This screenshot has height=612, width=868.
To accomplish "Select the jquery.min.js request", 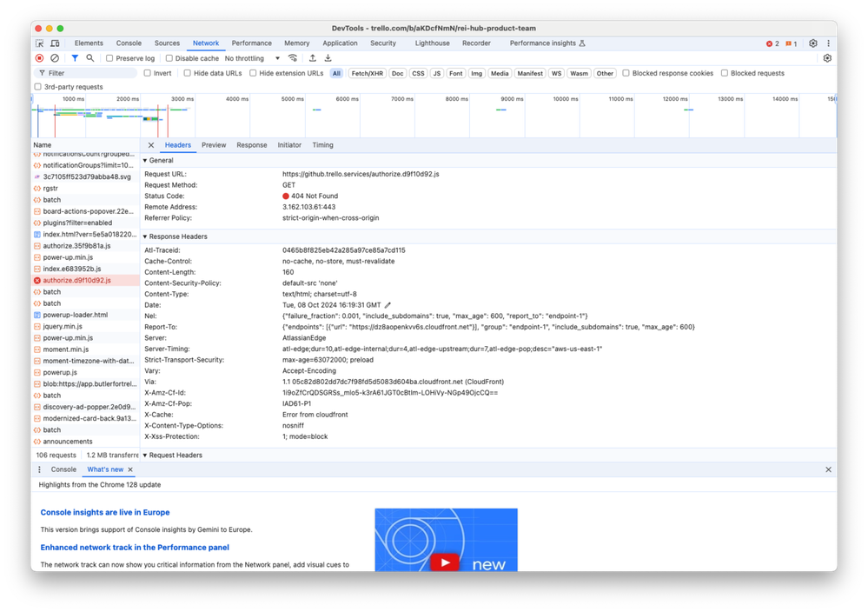I will [85, 326].
